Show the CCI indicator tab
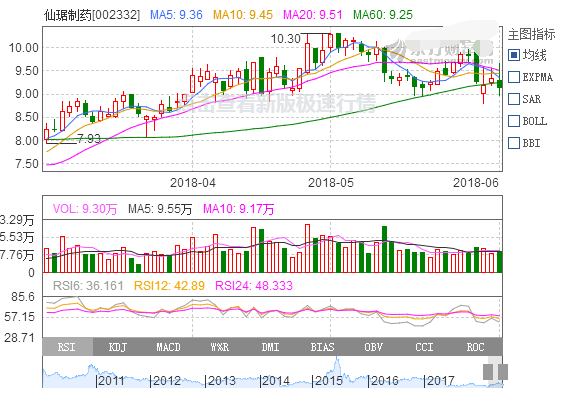Viewport: 574px width, 393px height. (424, 347)
